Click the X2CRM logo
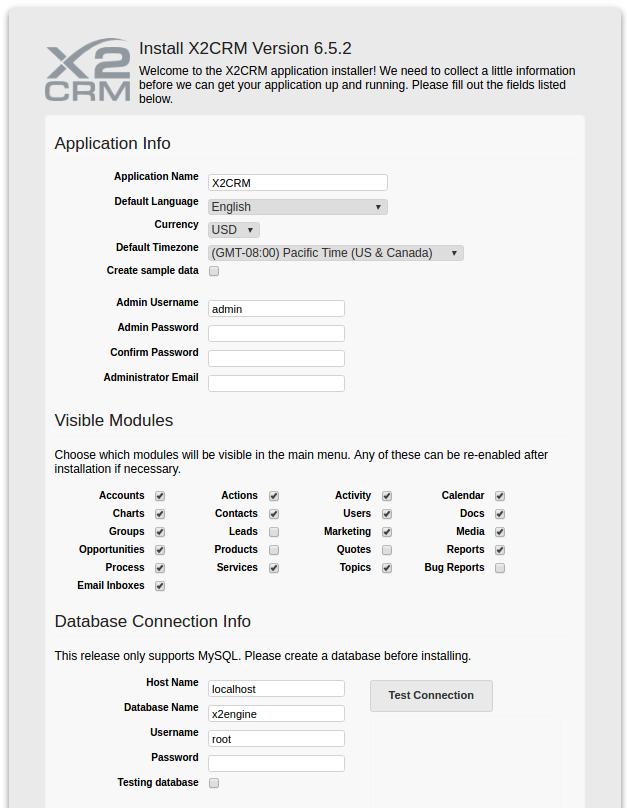The height and width of the screenshot is (808, 627). [x=88, y=70]
